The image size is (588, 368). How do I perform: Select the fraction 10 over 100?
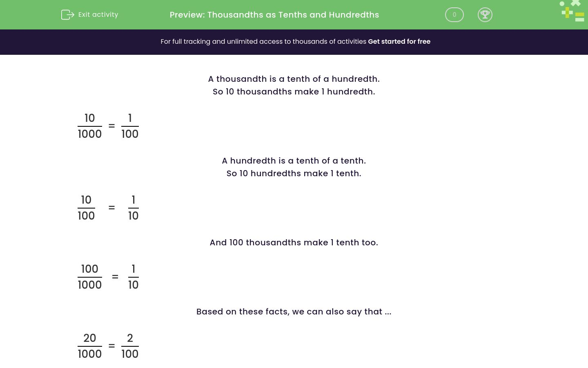click(x=87, y=207)
